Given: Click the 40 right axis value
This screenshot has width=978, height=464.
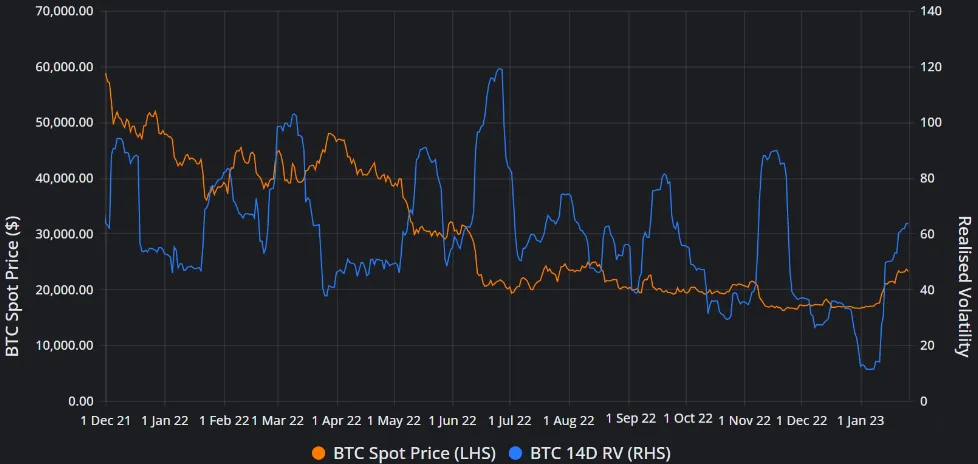Looking at the screenshot, I should [927, 289].
